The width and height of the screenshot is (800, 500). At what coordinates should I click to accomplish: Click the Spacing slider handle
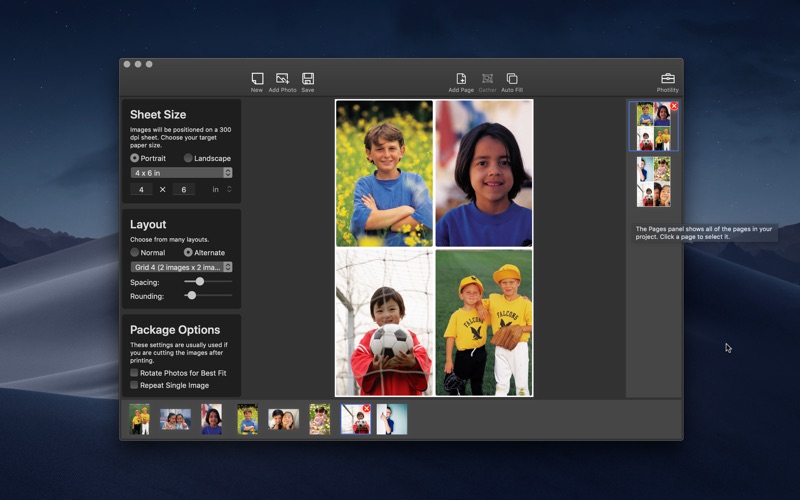pyautogui.click(x=199, y=281)
